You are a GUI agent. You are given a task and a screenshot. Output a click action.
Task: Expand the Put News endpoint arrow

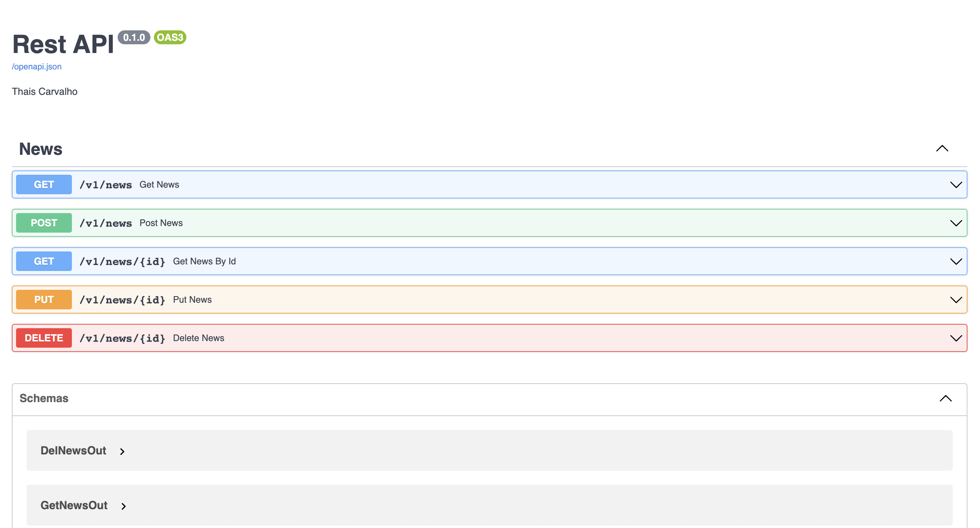pyautogui.click(x=956, y=300)
